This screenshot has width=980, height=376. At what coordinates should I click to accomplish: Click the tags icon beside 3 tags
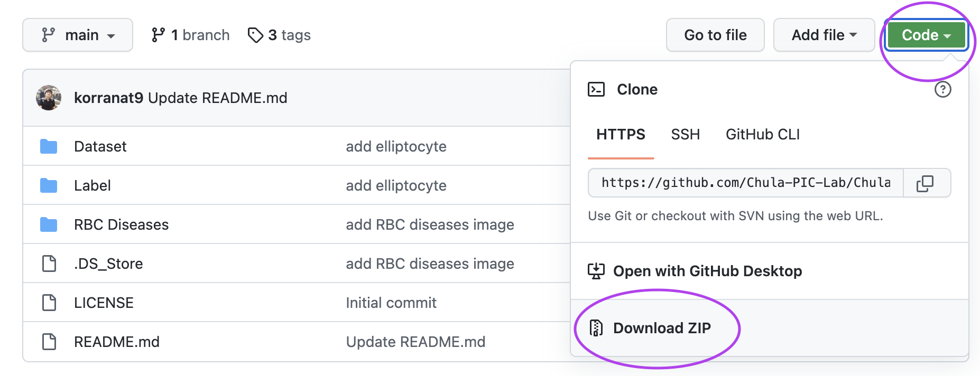tap(255, 35)
